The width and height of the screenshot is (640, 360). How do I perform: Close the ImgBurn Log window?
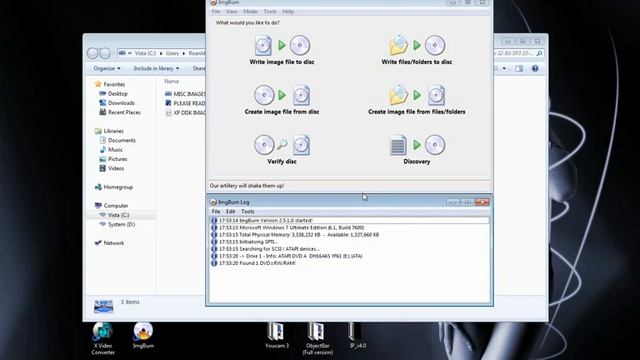[x=482, y=202]
